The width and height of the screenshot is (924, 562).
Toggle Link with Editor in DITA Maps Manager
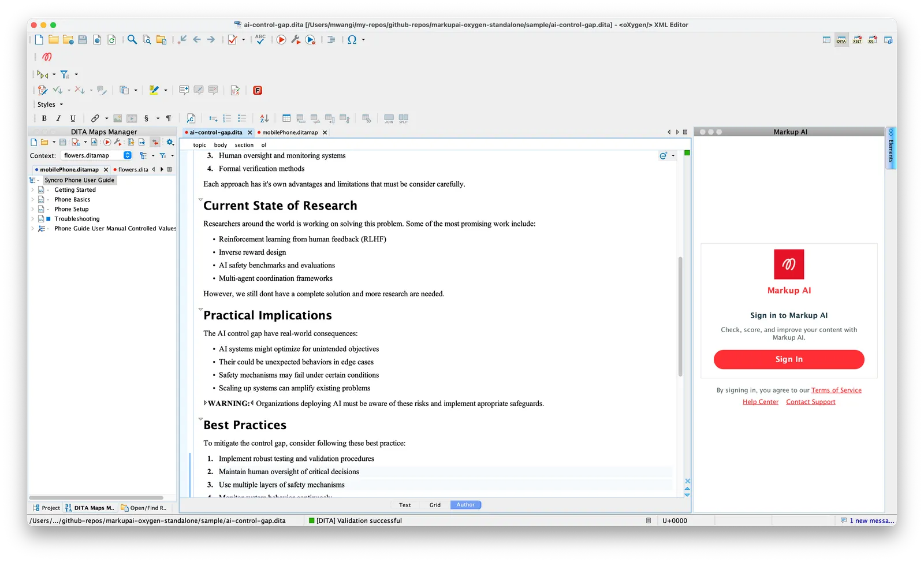point(155,142)
